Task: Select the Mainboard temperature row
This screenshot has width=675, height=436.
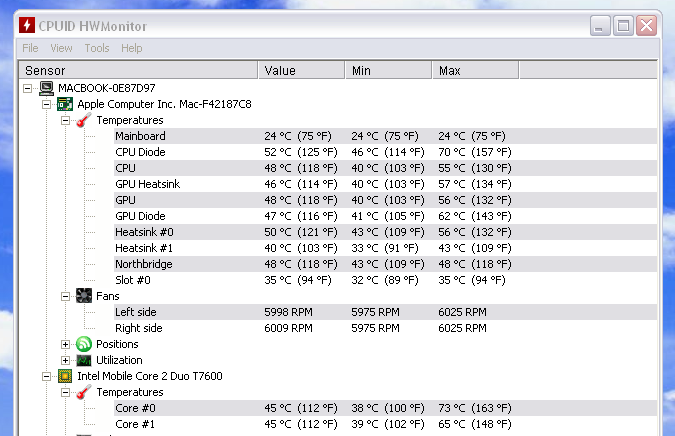Action: tap(385, 136)
